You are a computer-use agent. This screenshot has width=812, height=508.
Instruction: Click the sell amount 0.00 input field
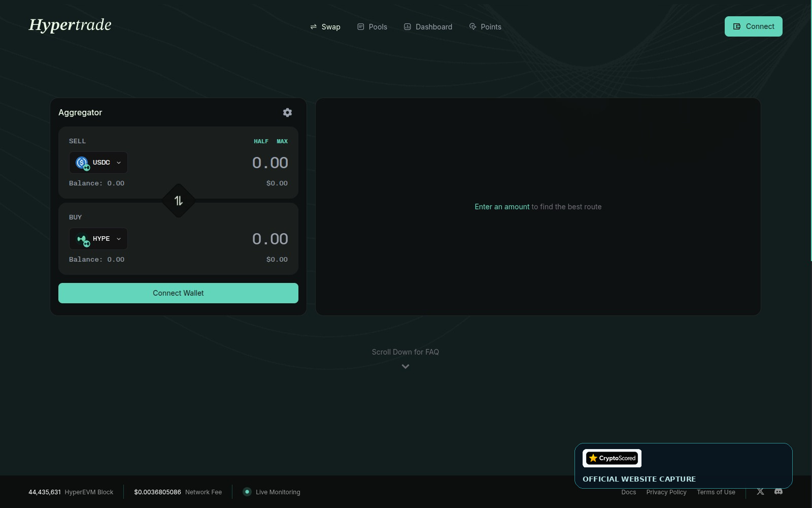270,163
